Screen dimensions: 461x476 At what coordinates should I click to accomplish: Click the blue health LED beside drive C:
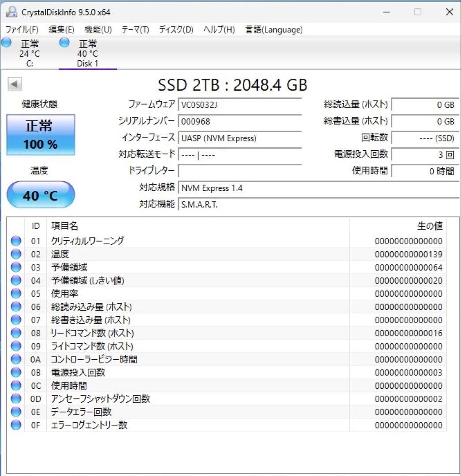[6, 42]
